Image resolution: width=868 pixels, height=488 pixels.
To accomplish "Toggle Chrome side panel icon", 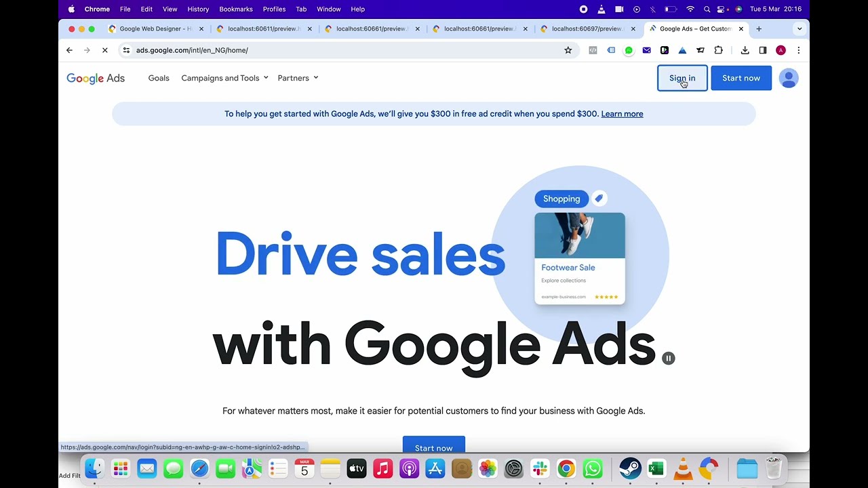I will 763,50.
